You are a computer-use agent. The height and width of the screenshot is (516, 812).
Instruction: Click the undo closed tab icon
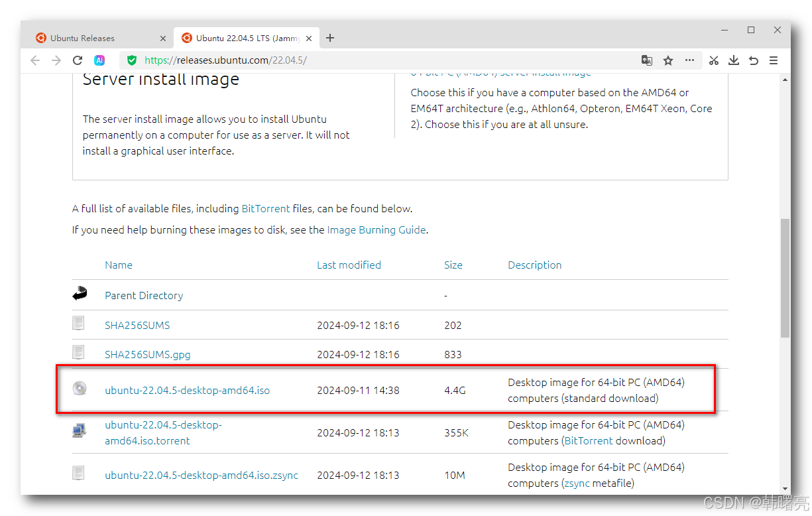pyautogui.click(x=754, y=60)
